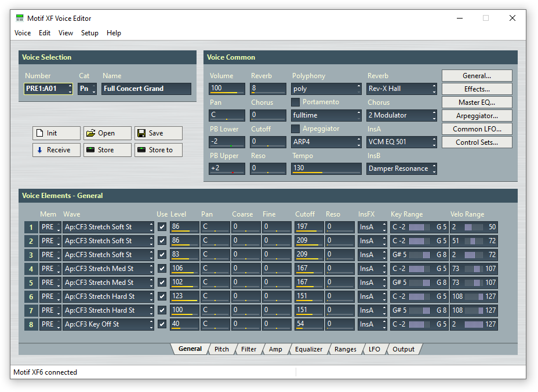538x392 pixels.
Task: Open the Setup menu
Action: [x=89, y=33]
